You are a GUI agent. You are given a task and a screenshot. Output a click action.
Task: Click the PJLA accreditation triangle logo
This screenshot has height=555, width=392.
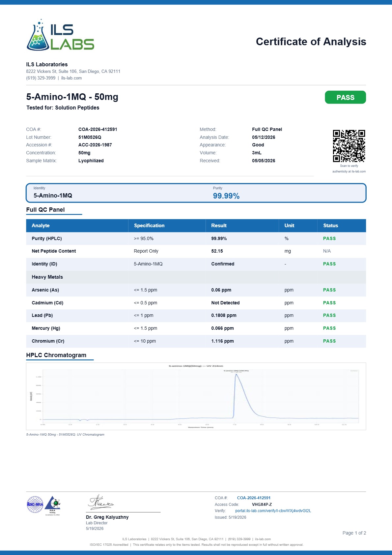[53, 506]
